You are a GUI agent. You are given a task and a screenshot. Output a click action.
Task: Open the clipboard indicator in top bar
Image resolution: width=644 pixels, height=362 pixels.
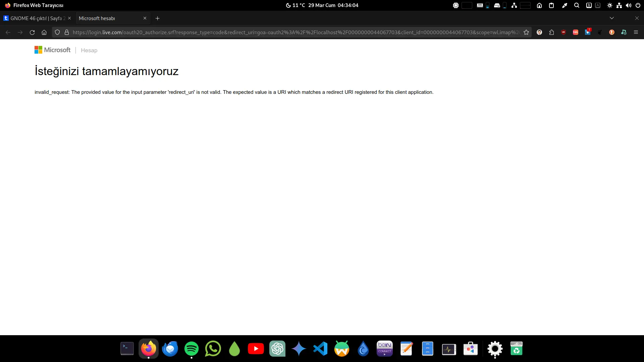pos(551,5)
